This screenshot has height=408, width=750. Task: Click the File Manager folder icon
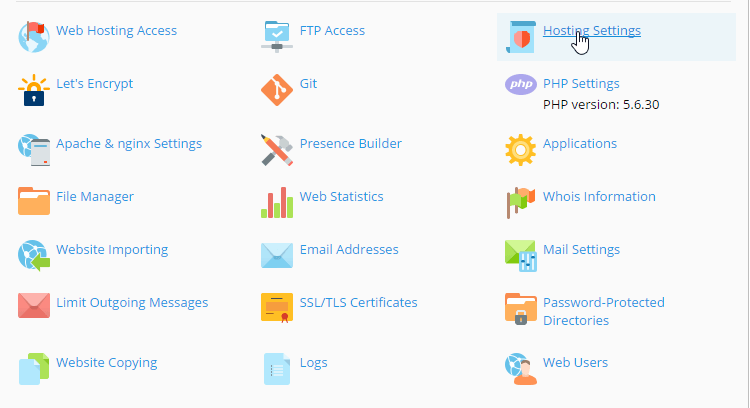coord(34,201)
